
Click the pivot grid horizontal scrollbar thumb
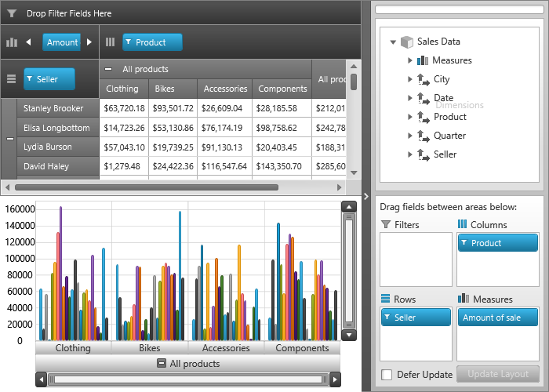(x=147, y=187)
